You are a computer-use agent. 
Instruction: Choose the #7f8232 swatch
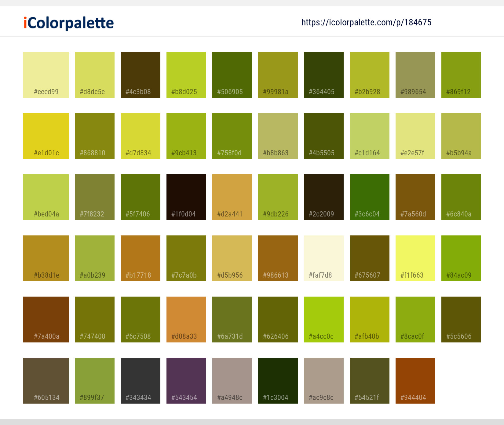95,197
